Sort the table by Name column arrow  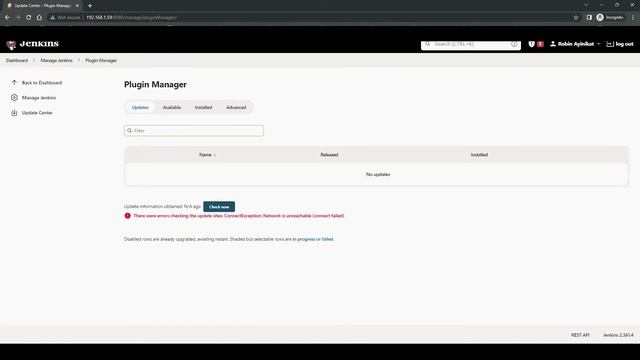tap(215, 155)
